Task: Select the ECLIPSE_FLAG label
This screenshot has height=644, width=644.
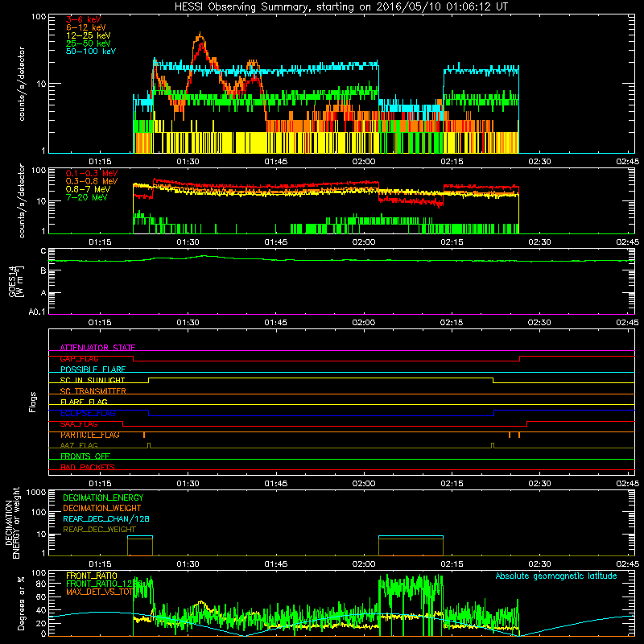Action: point(88,413)
